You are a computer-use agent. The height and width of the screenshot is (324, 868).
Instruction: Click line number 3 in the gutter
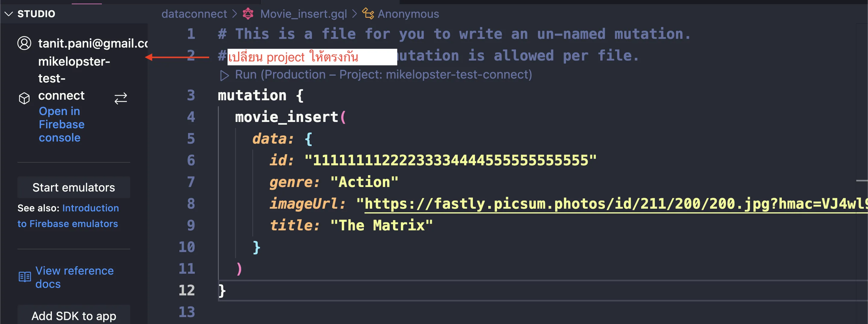tap(191, 95)
